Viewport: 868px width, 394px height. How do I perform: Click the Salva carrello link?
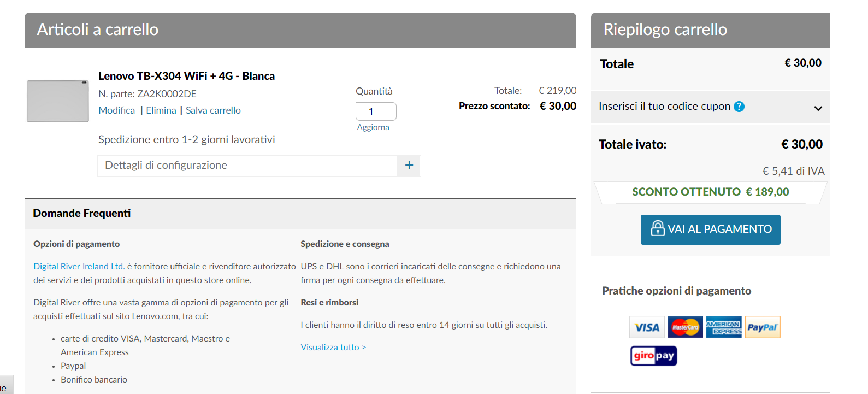pyautogui.click(x=213, y=110)
